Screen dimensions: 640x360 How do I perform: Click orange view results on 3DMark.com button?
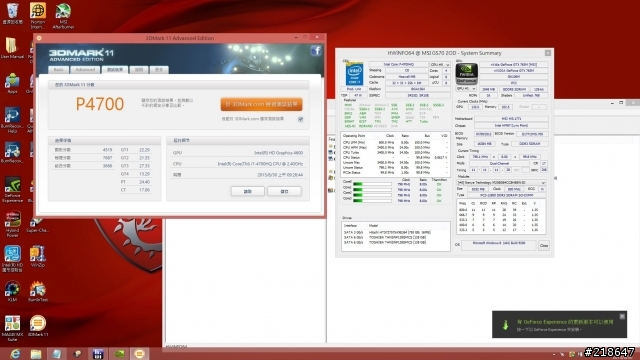pos(261,104)
